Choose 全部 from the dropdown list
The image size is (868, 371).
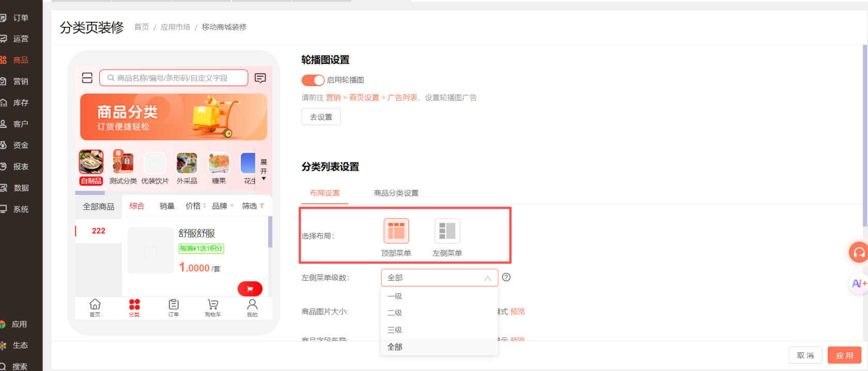(440, 347)
